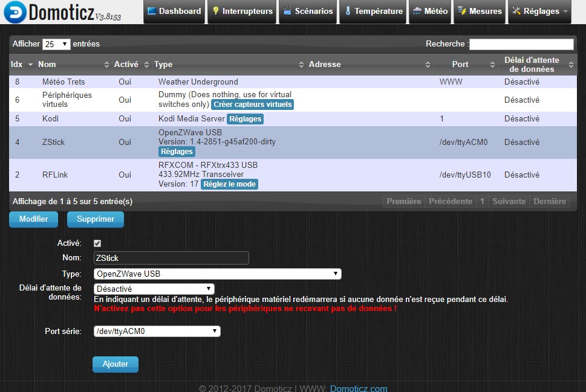Select the Périphériques virtuels row name
This screenshot has width=586, height=392.
coord(67,100)
